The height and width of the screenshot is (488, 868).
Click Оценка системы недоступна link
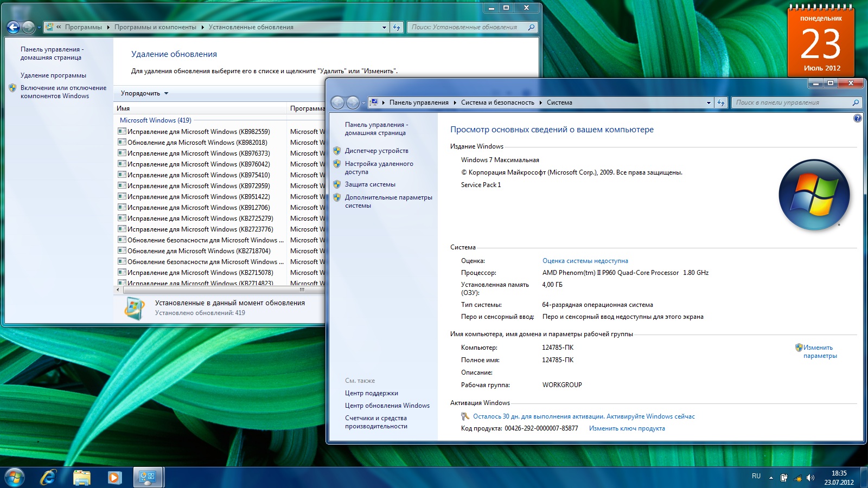[x=585, y=261]
